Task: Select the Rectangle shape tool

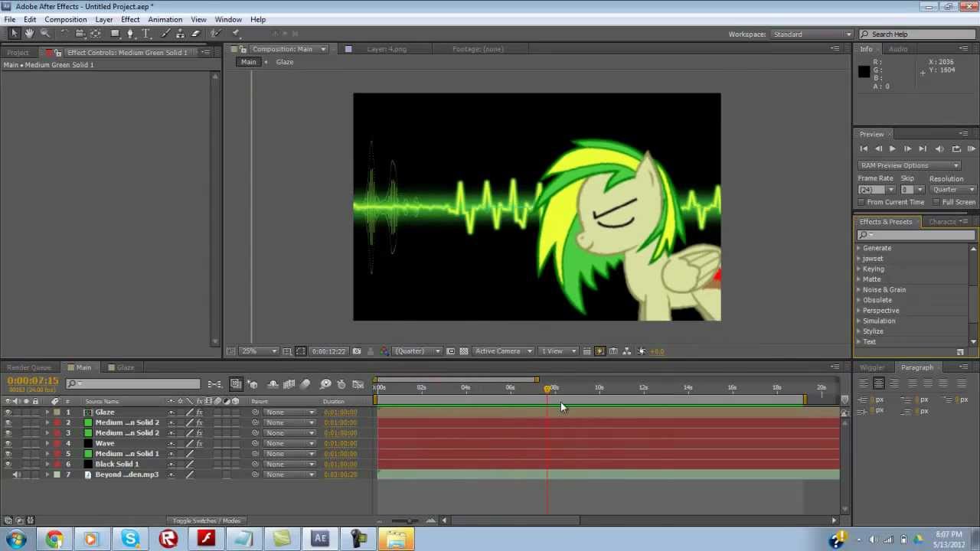Action: point(115,34)
